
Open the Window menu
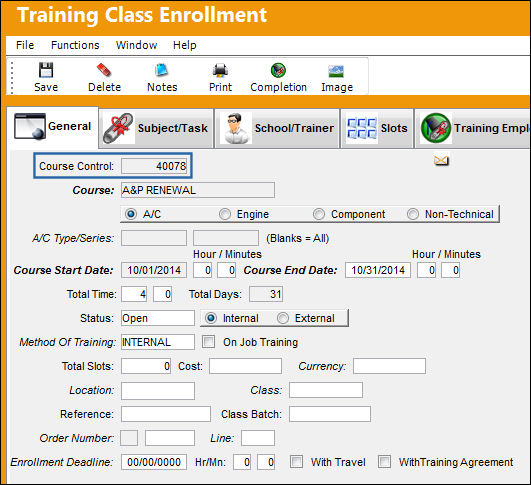136,45
